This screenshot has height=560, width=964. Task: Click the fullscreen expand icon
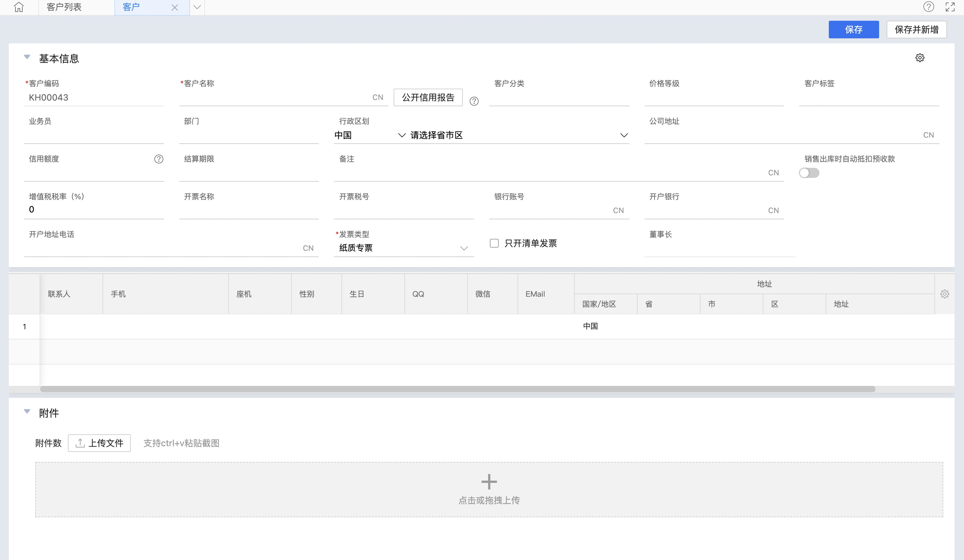tap(950, 7)
